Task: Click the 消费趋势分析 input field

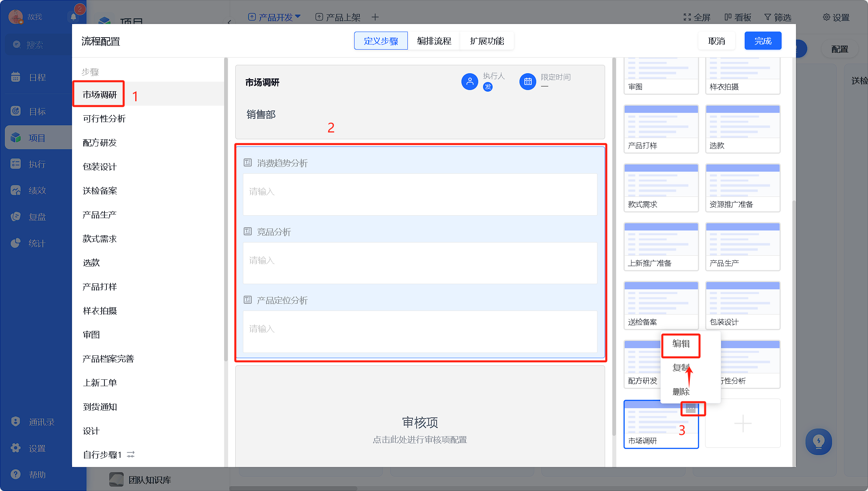Action: coord(420,194)
